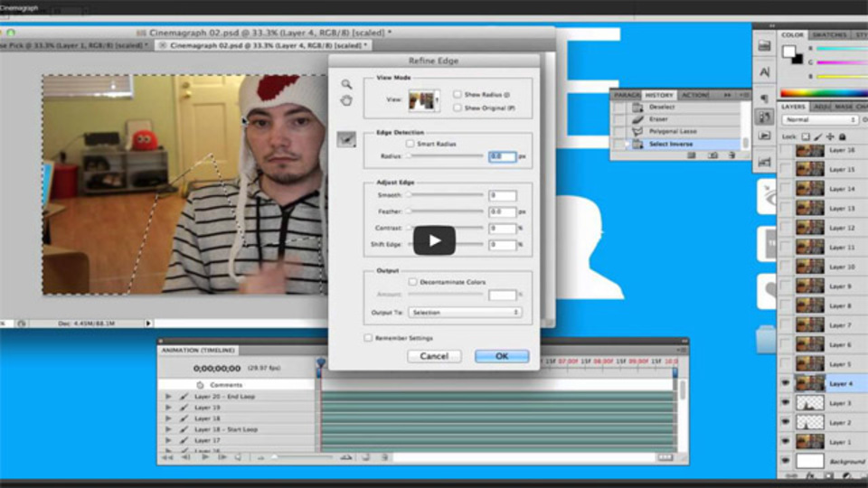This screenshot has width=868, height=488.
Task: Lock layer position (move lock icon)
Action: coord(830,136)
